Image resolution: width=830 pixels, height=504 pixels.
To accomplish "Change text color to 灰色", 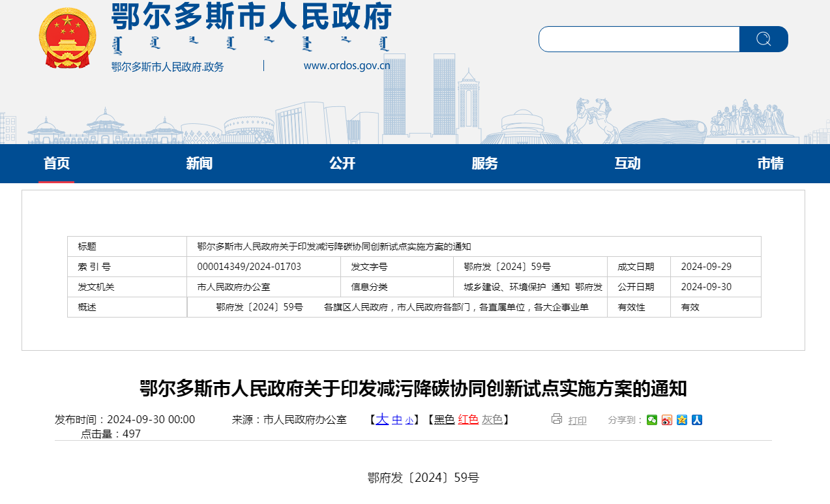I will point(492,420).
